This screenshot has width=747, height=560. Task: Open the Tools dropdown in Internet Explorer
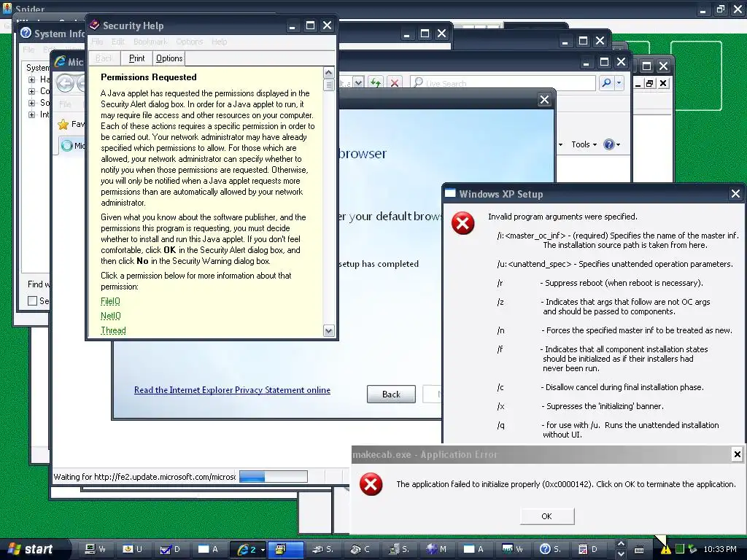584,144
